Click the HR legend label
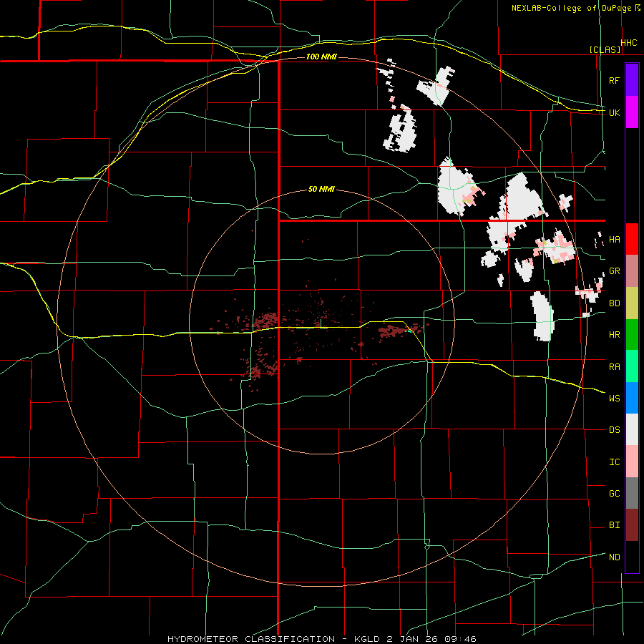The width and height of the screenshot is (644, 644). click(614, 335)
